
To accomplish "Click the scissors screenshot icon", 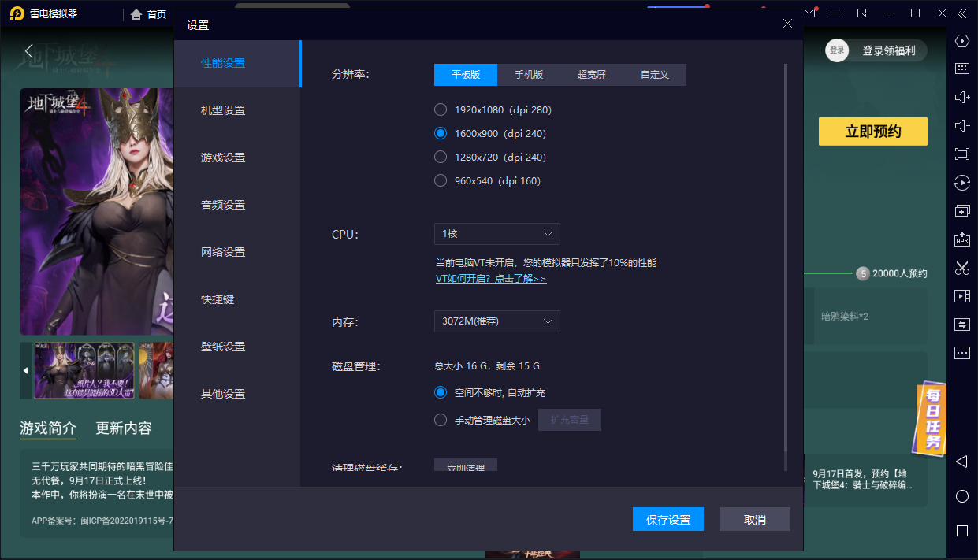I will pos(961,268).
